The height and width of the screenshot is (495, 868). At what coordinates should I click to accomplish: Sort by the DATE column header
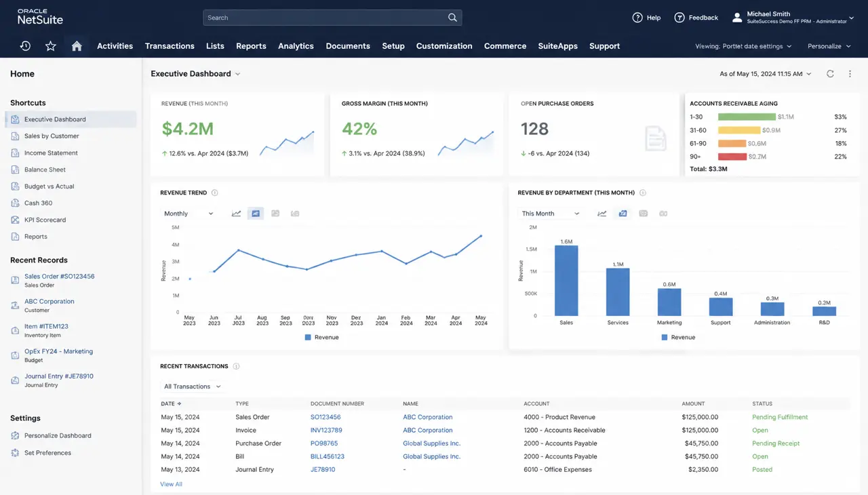click(171, 403)
